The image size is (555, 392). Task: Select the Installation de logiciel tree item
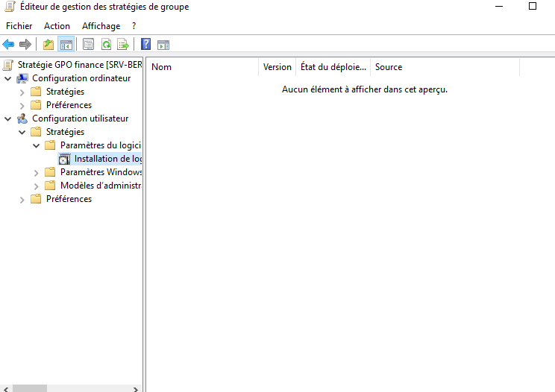tap(107, 159)
